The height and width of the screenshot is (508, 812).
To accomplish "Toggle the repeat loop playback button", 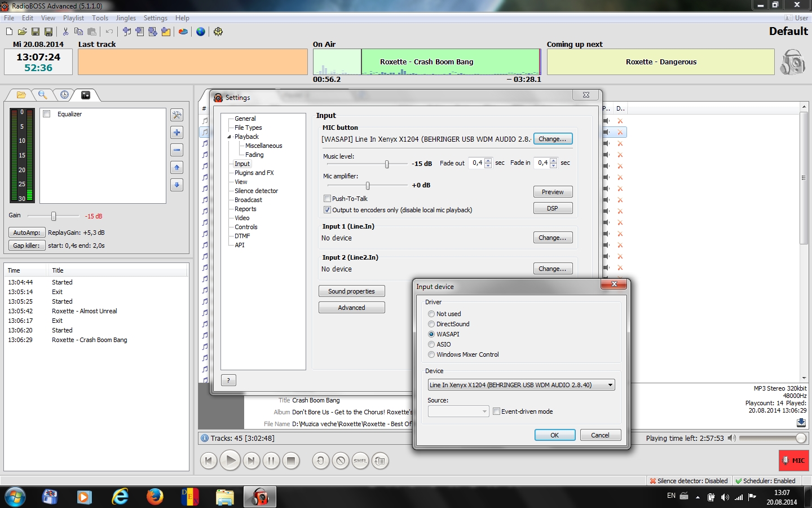I will 321,461.
